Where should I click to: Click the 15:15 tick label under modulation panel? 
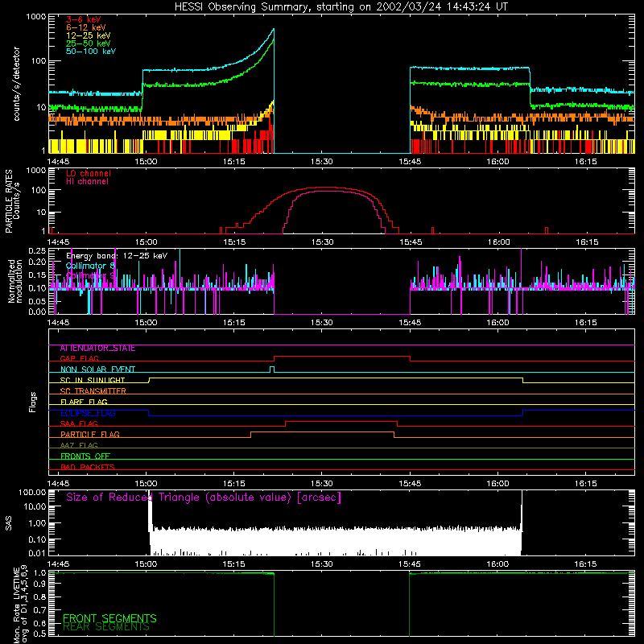tap(233, 323)
